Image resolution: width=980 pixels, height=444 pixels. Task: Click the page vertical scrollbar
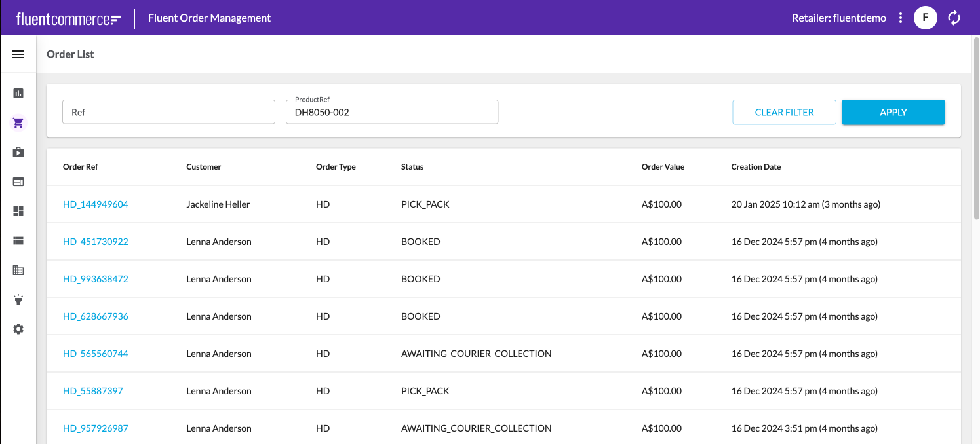tap(975, 131)
